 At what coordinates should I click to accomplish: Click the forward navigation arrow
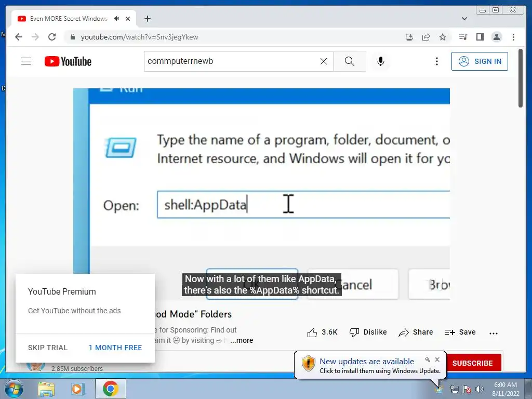[35, 37]
